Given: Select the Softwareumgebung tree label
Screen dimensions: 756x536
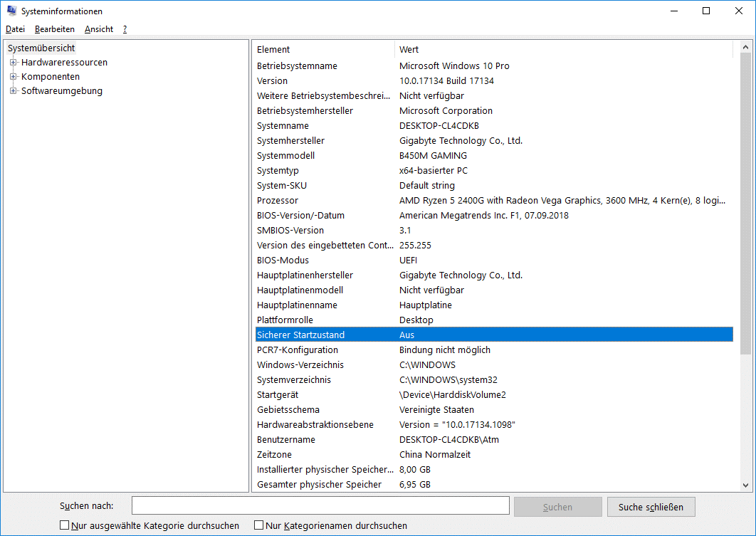Looking at the screenshot, I should (62, 90).
